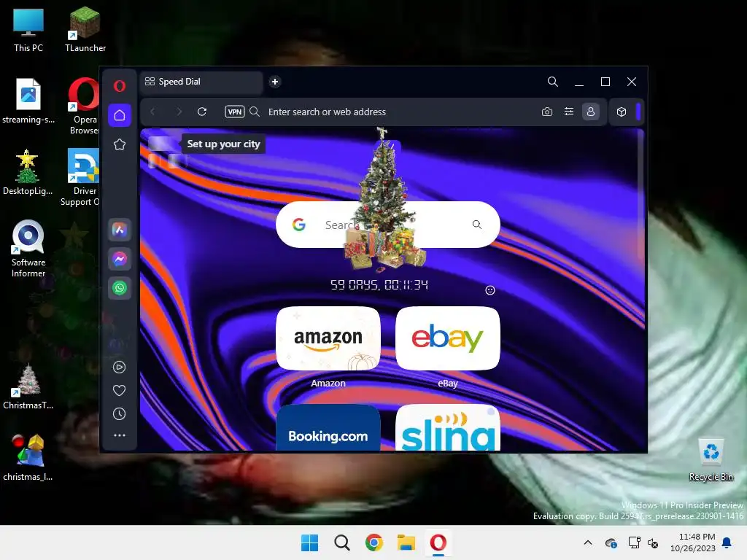Open the Windows Start button
747x560 pixels.
[309, 542]
